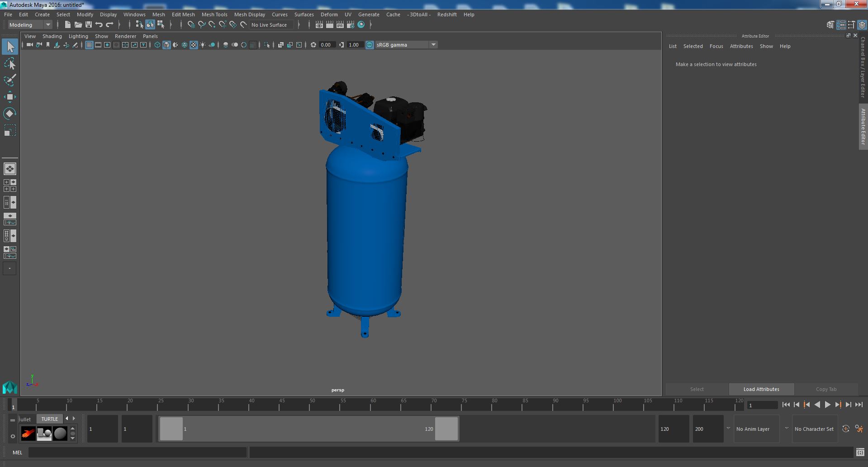The width and height of the screenshot is (868, 467).
Task: Show the Channel Box / Layer Editor icon
Action: click(x=862, y=25)
